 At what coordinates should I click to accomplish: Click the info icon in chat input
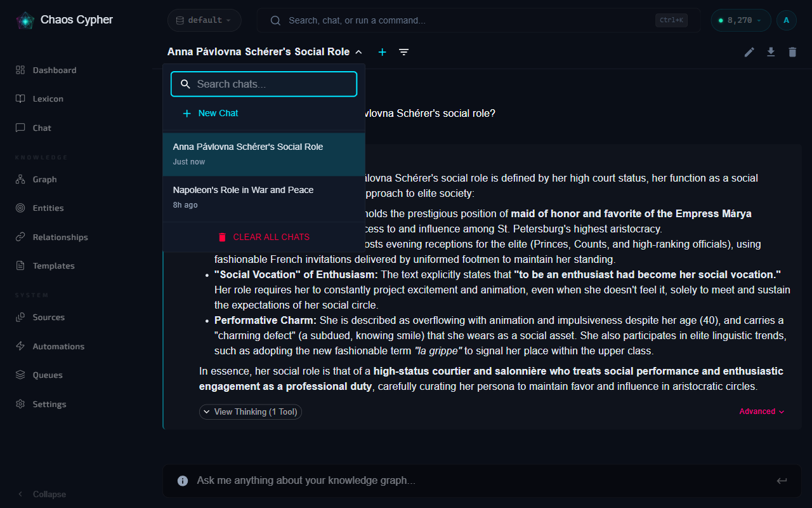pos(183,481)
